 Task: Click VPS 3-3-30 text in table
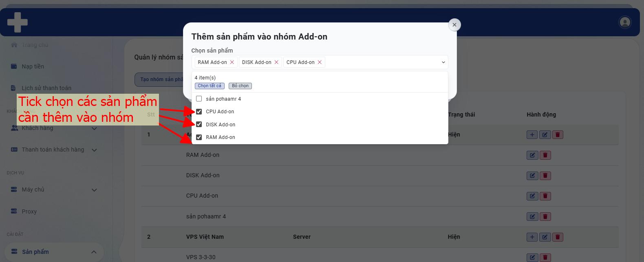201,257
